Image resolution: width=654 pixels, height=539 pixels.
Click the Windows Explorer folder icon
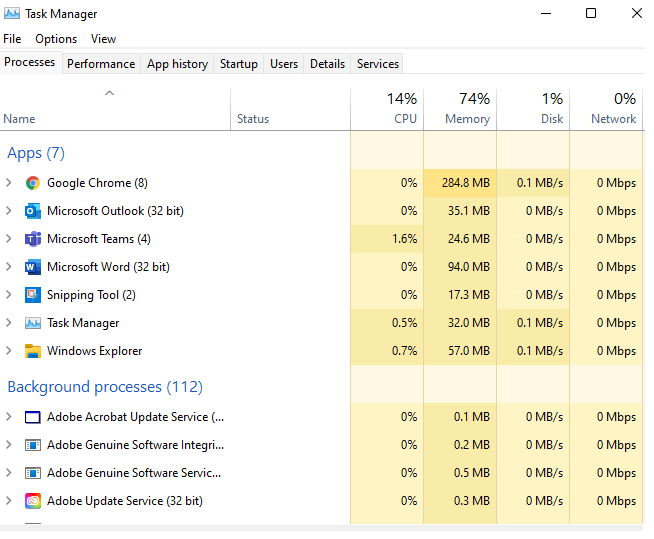pos(32,351)
